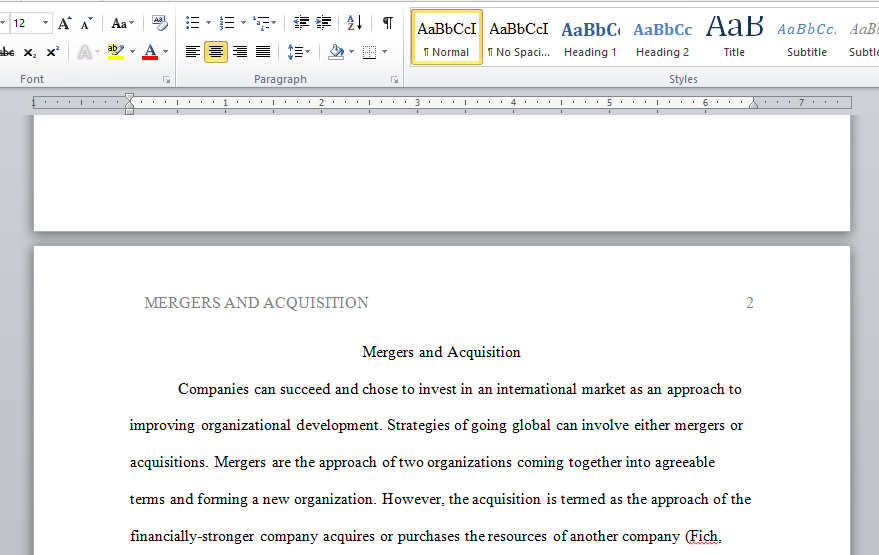
Task: Click the Borders icon
Action: pos(369,52)
